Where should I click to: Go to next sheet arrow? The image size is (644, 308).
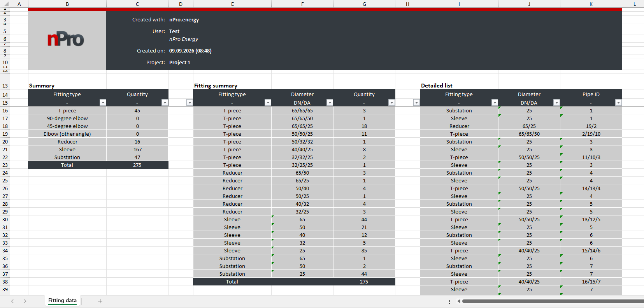click(x=25, y=301)
